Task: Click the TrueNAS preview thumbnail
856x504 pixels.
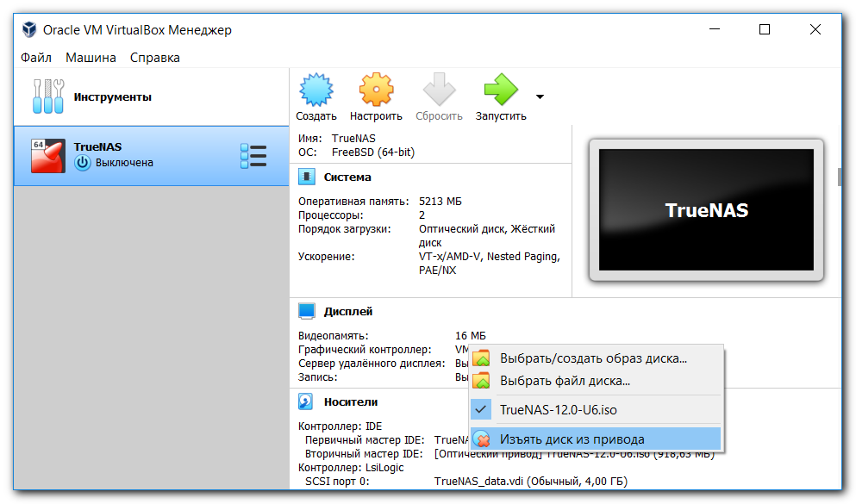Action: [x=706, y=210]
